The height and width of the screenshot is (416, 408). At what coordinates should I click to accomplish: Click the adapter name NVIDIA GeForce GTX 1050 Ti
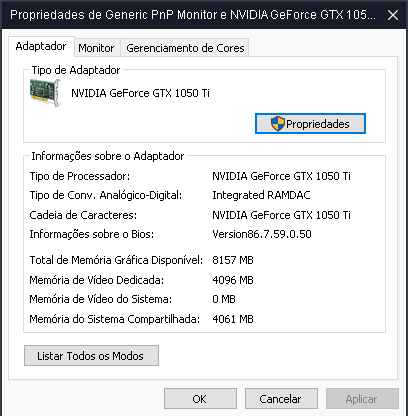click(x=140, y=93)
